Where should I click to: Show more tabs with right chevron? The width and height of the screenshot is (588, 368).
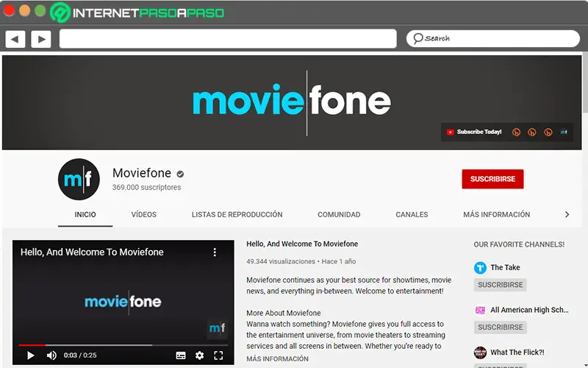567,214
